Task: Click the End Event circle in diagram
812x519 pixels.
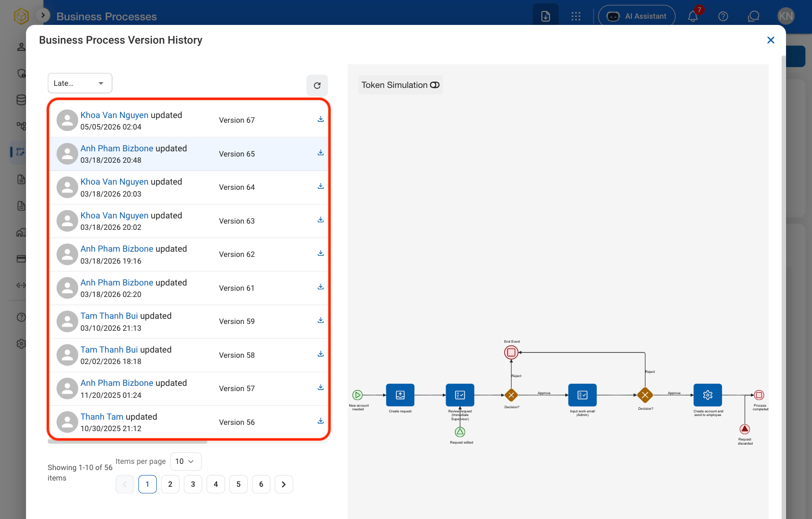Action: click(x=511, y=353)
